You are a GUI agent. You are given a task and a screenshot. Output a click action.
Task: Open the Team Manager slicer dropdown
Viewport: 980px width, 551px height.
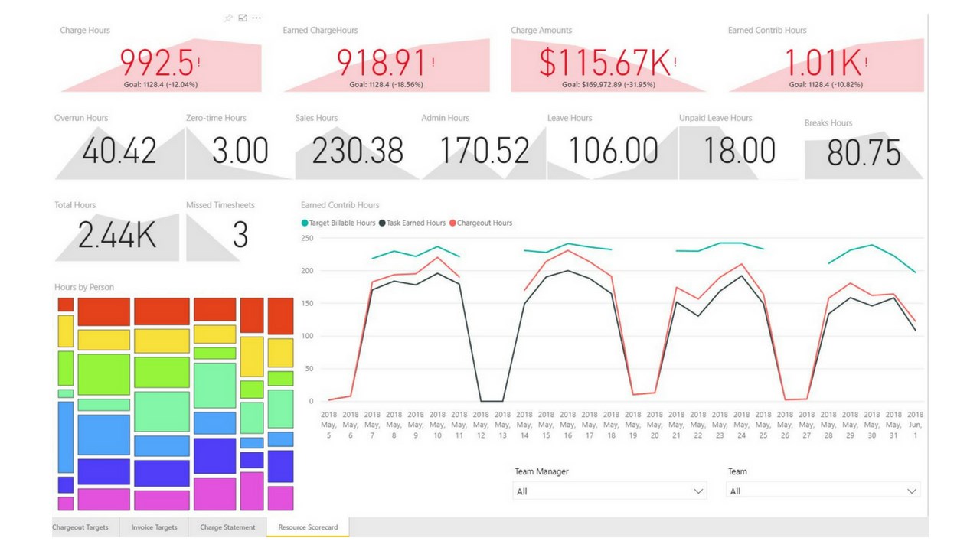(697, 491)
